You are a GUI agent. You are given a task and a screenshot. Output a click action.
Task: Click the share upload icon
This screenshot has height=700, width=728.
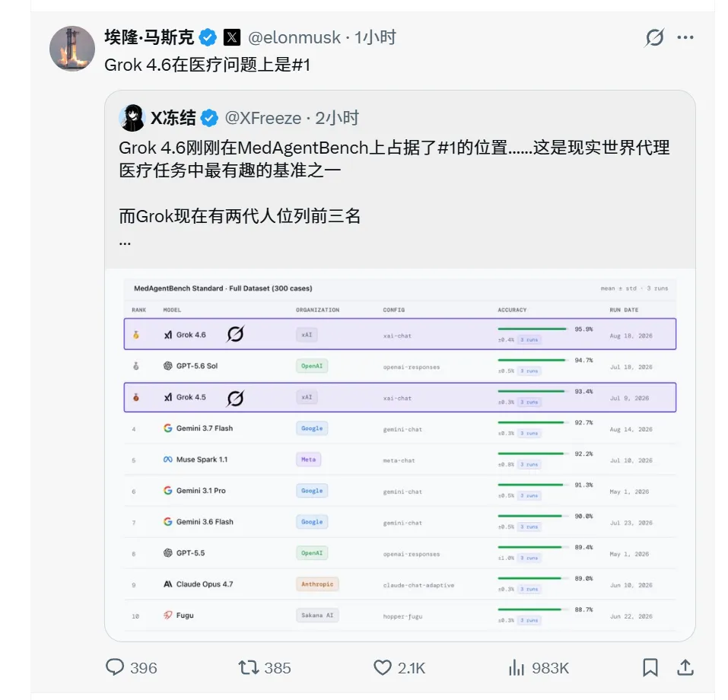(x=685, y=667)
